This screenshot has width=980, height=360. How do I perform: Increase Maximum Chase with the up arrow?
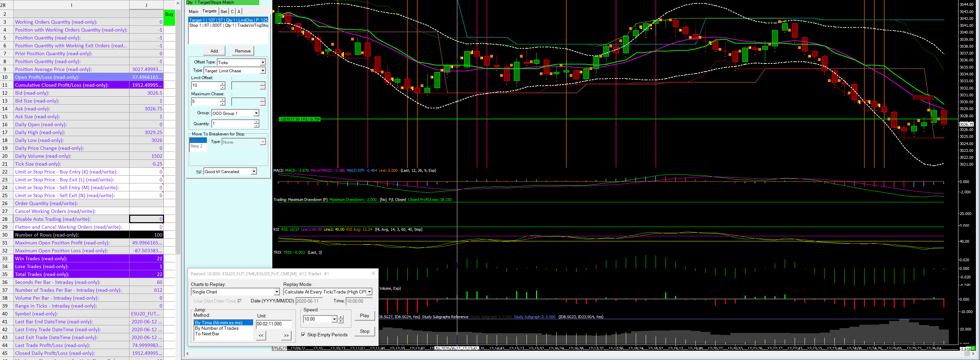(x=223, y=99)
